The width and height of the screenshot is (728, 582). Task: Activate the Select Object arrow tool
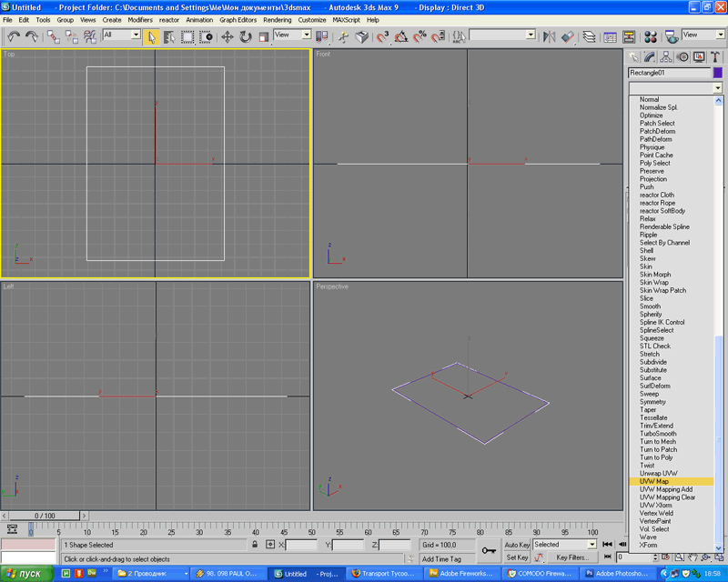[x=151, y=37]
